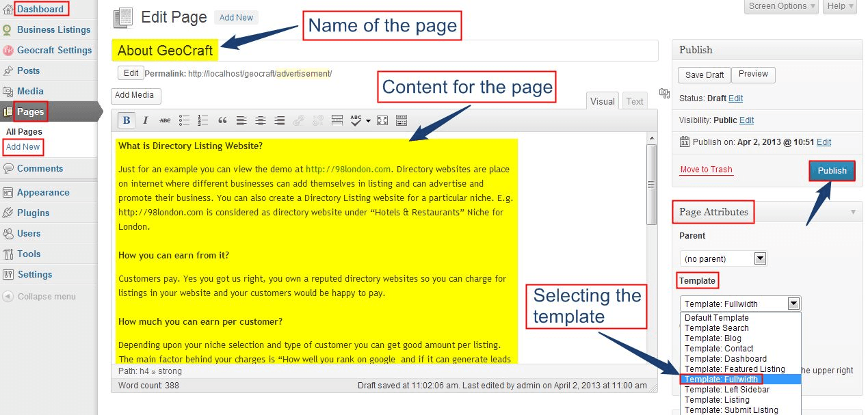
Task: Insert an ordered numbered list
Action: coord(202,120)
